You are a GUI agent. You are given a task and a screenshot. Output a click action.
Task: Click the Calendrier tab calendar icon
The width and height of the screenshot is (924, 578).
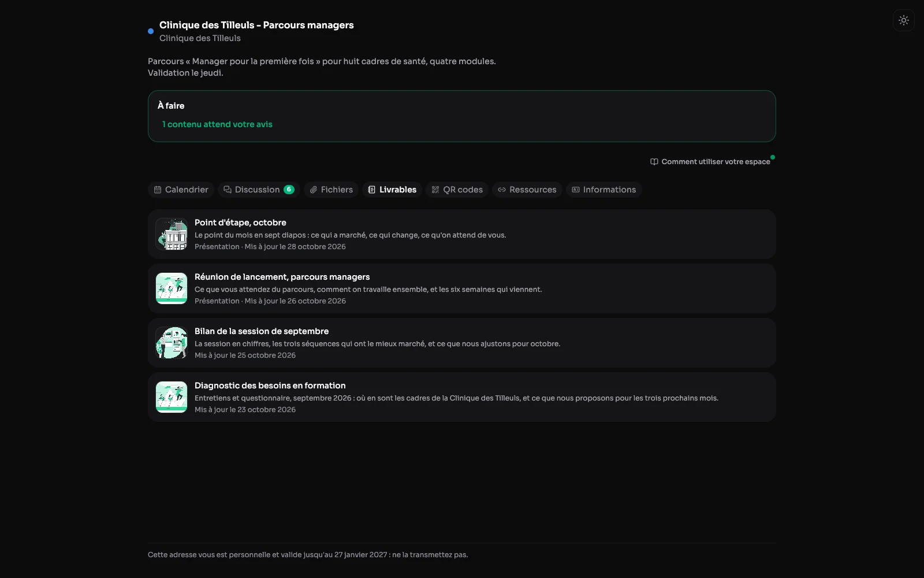tap(158, 190)
